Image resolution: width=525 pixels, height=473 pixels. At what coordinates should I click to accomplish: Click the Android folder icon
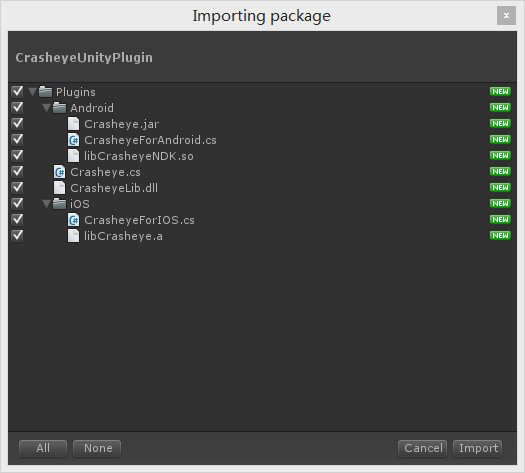click(59, 108)
